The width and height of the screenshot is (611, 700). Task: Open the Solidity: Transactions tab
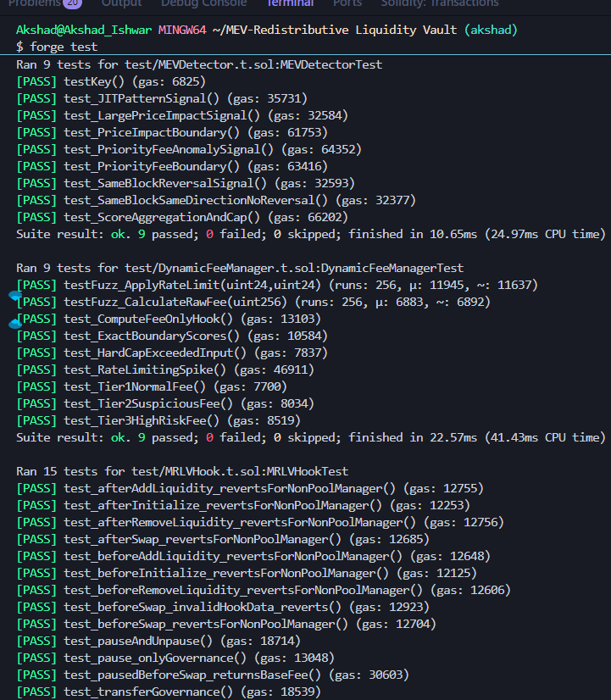440,3
